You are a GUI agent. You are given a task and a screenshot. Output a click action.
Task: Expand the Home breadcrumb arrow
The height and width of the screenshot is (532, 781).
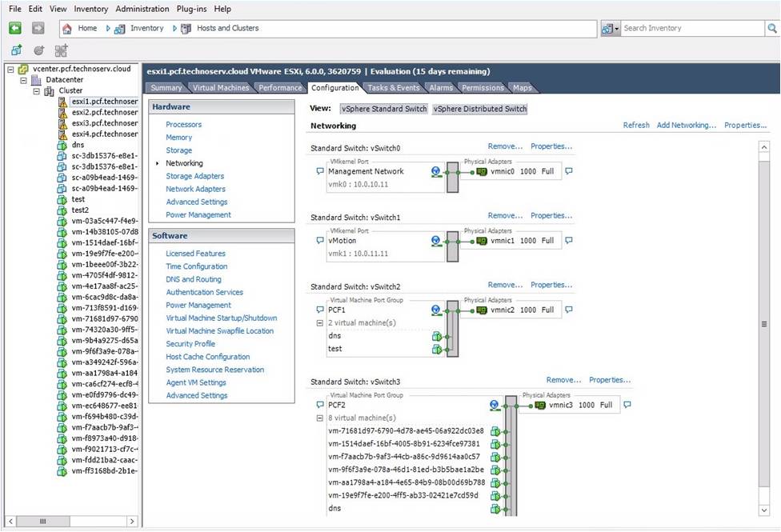coord(107,29)
